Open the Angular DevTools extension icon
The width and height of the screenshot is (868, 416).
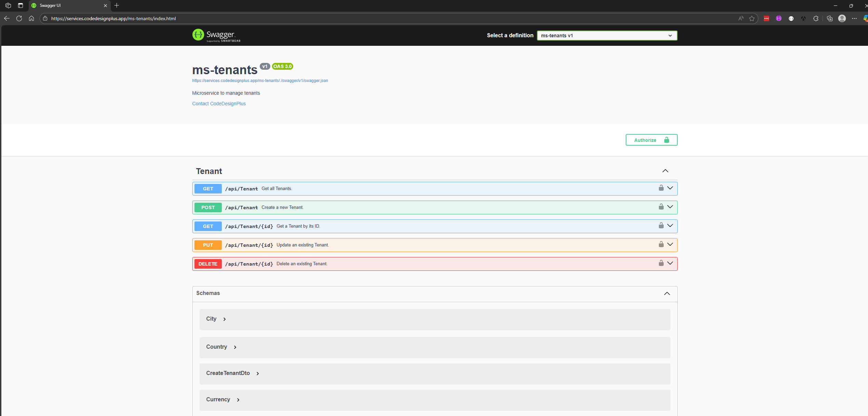coord(803,18)
